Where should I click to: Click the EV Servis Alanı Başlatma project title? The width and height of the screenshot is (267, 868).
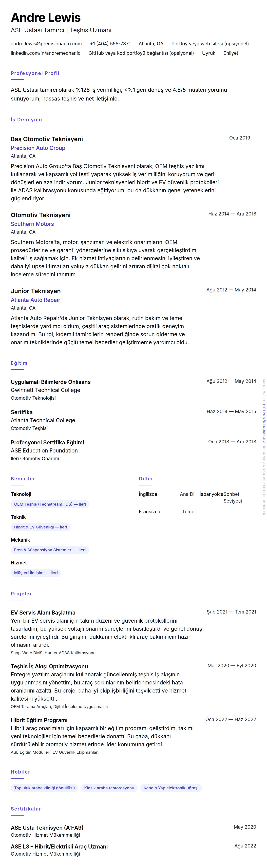point(43,613)
